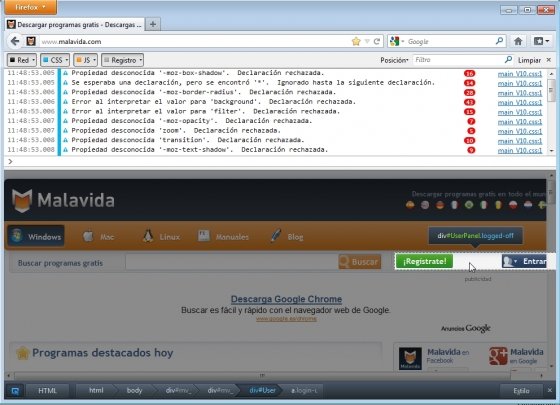Click the green ¡Regístrate! button
This screenshot has height=405, width=560.
424,261
